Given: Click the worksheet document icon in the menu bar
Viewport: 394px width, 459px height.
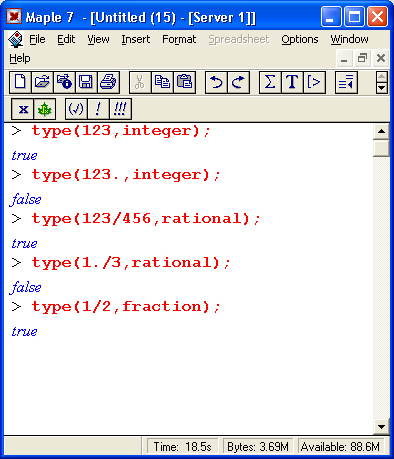Looking at the screenshot, I should click(x=16, y=39).
